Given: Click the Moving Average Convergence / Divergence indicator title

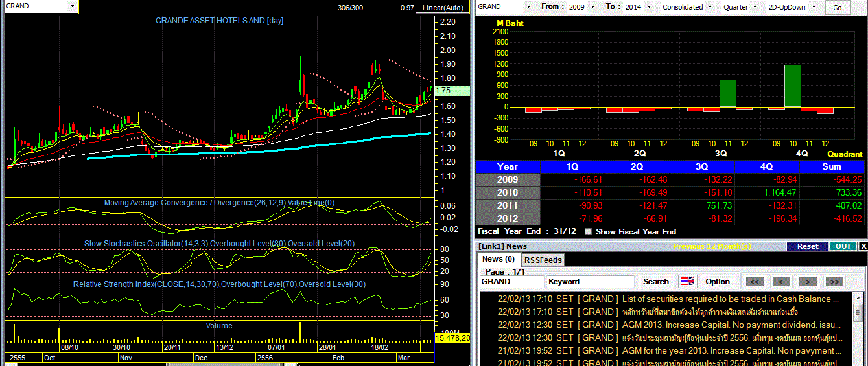Looking at the screenshot, I should tap(219, 203).
